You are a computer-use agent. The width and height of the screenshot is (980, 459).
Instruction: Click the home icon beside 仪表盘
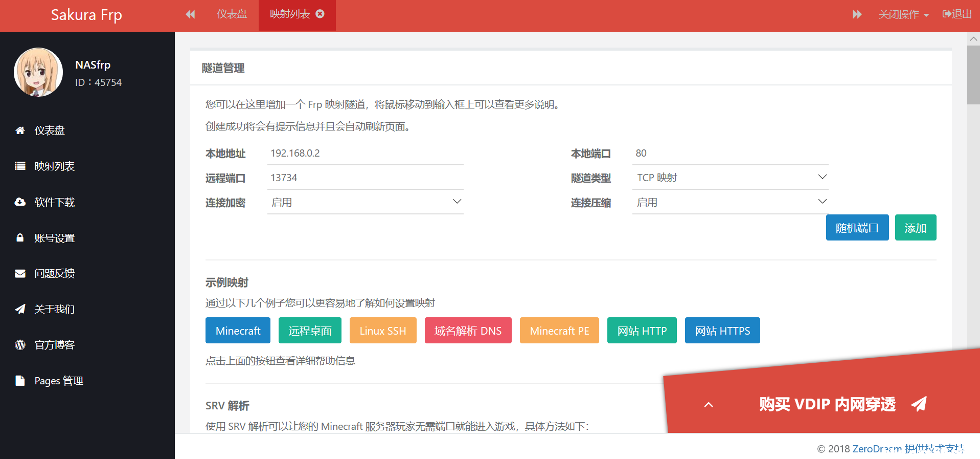pyautogui.click(x=20, y=130)
